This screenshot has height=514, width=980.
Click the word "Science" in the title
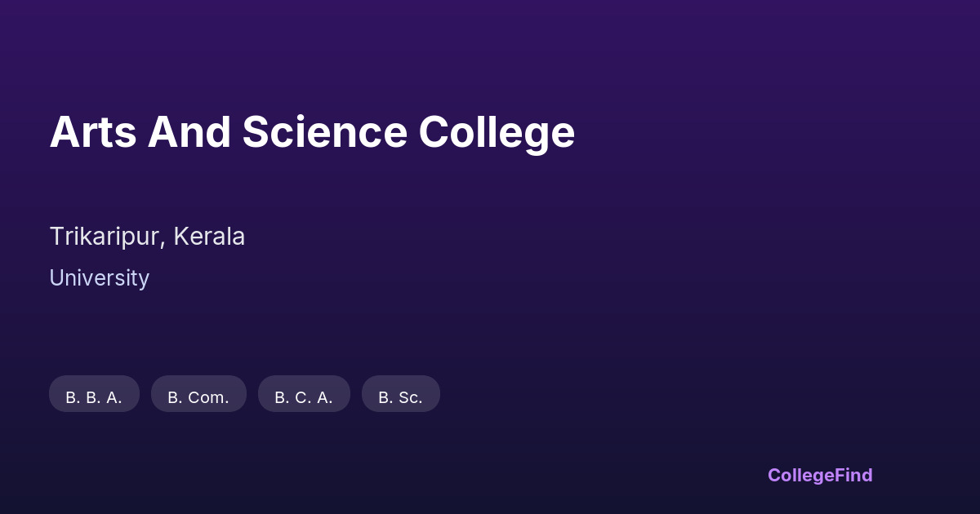pyautogui.click(x=324, y=132)
